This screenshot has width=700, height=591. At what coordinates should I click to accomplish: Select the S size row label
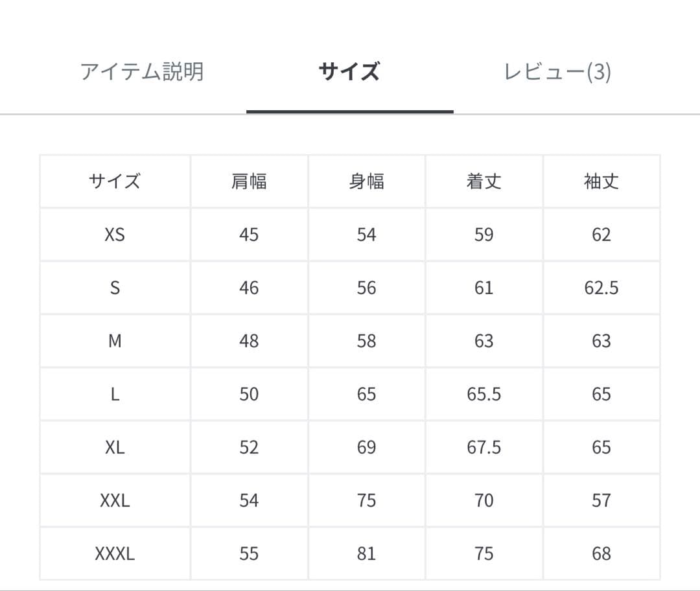click(114, 288)
